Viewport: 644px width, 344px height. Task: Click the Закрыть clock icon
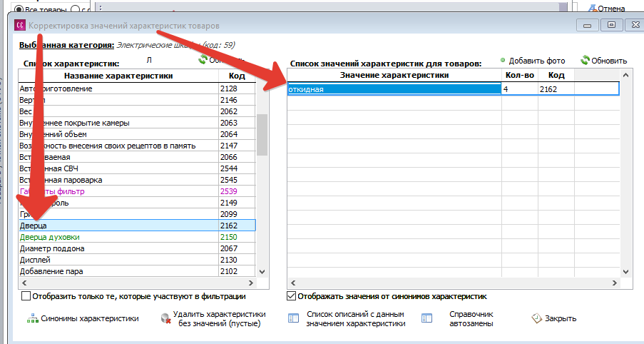[x=537, y=318]
